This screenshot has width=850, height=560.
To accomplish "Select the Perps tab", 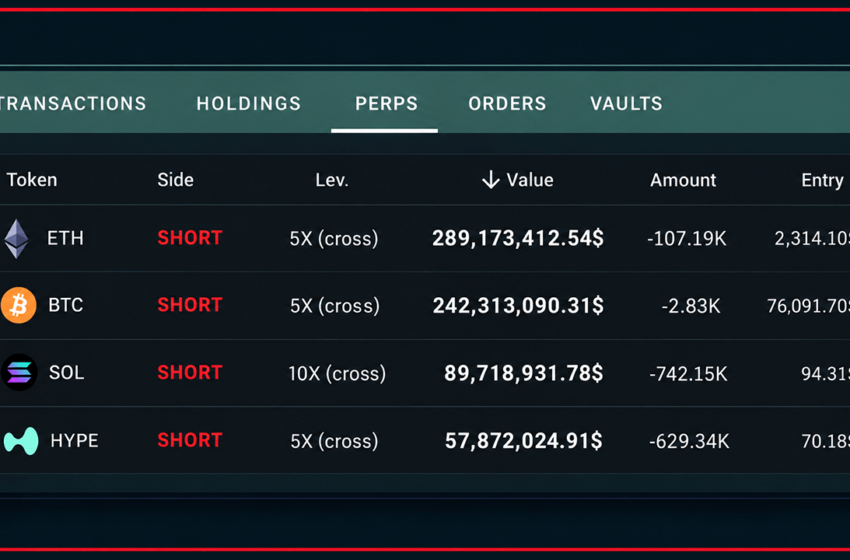I will (x=387, y=104).
